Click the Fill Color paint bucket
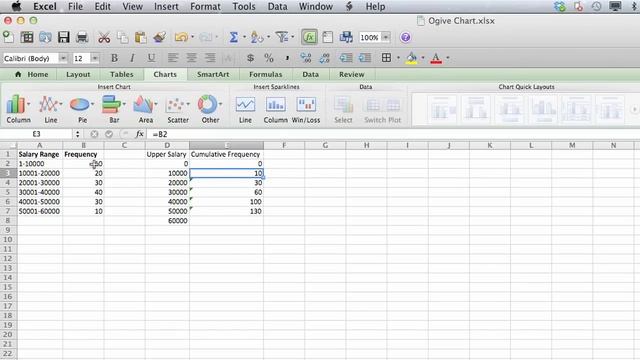640x360 pixels. [x=411, y=58]
